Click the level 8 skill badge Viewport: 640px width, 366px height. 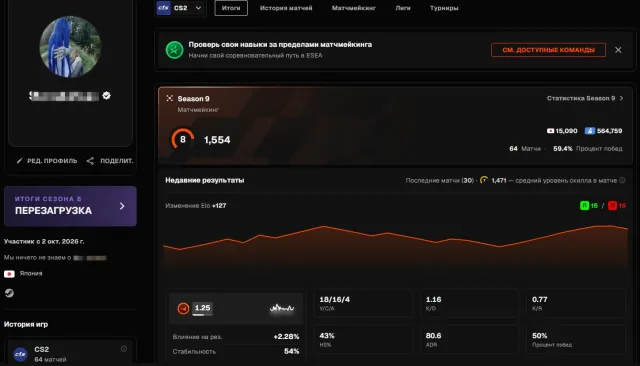click(182, 140)
